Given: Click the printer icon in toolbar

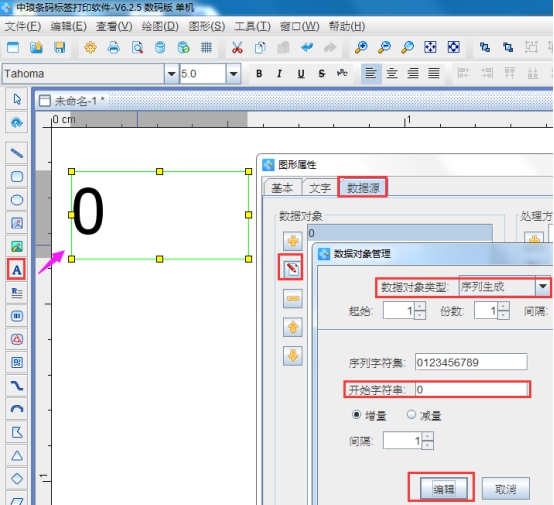Looking at the screenshot, I should (x=113, y=47).
